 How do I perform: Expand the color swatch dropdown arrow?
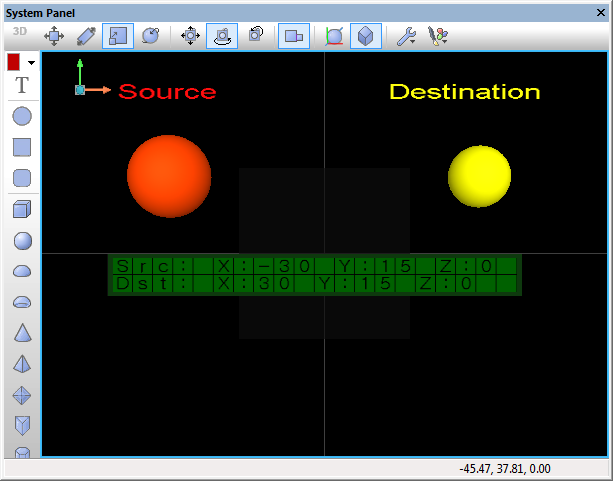click(31, 63)
